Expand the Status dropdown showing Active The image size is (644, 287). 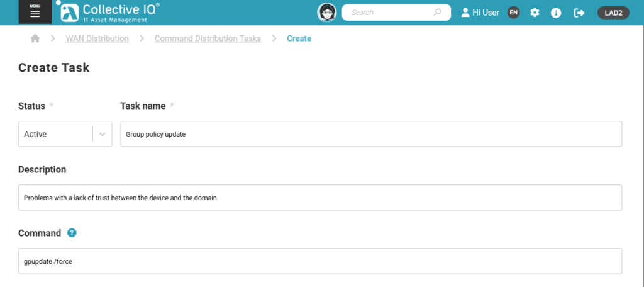click(65, 134)
